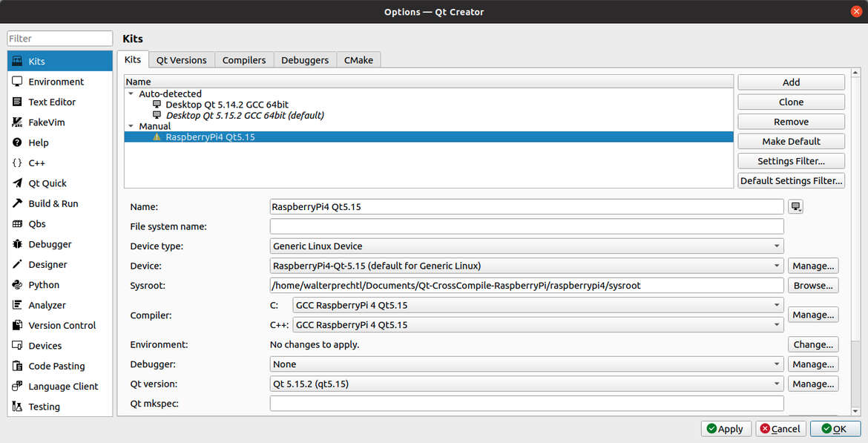Click monitor icon of Desktop Qt 5.14.2 kit
868x443 pixels.
(x=157, y=104)
